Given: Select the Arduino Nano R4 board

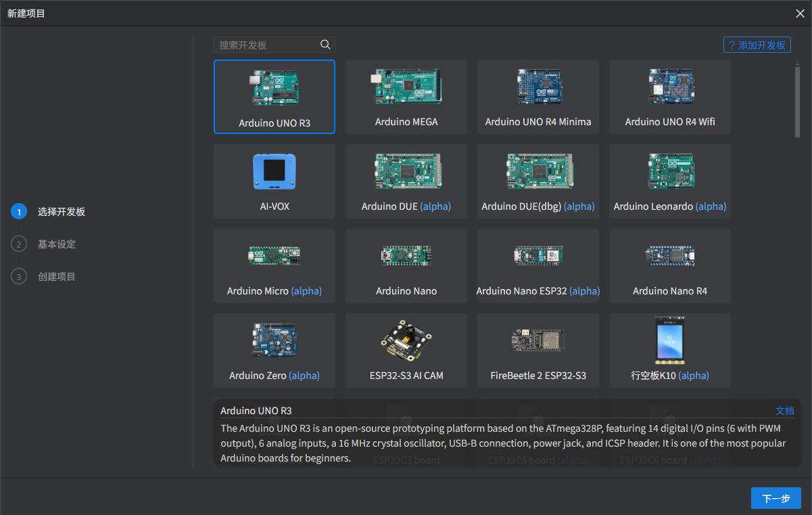Looking at the screenshot, I should (x=670, y=266).
